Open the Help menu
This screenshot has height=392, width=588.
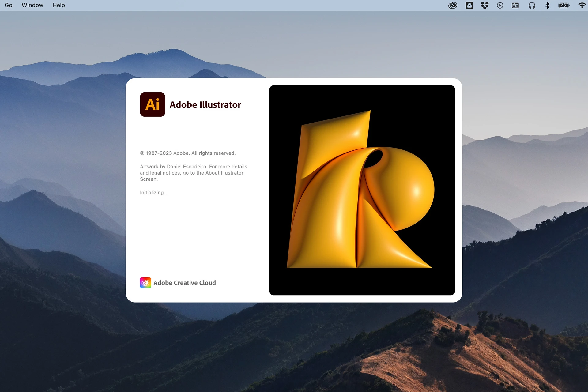(x=58, y=5)
